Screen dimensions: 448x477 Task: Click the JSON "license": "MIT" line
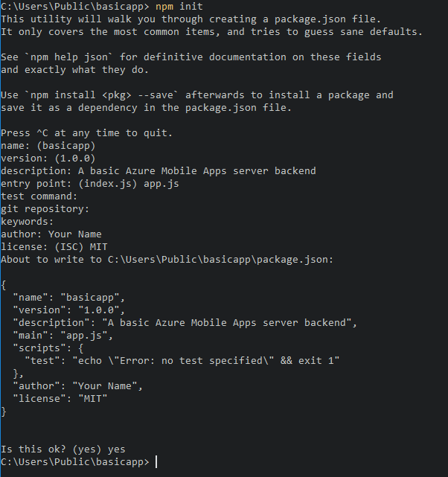pyautogui.click(x=60, y=398)
